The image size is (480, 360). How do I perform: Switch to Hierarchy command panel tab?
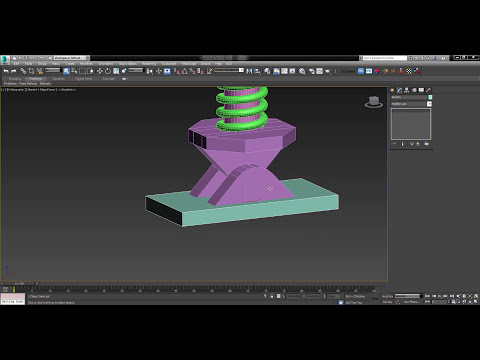[x=407, y=90]
